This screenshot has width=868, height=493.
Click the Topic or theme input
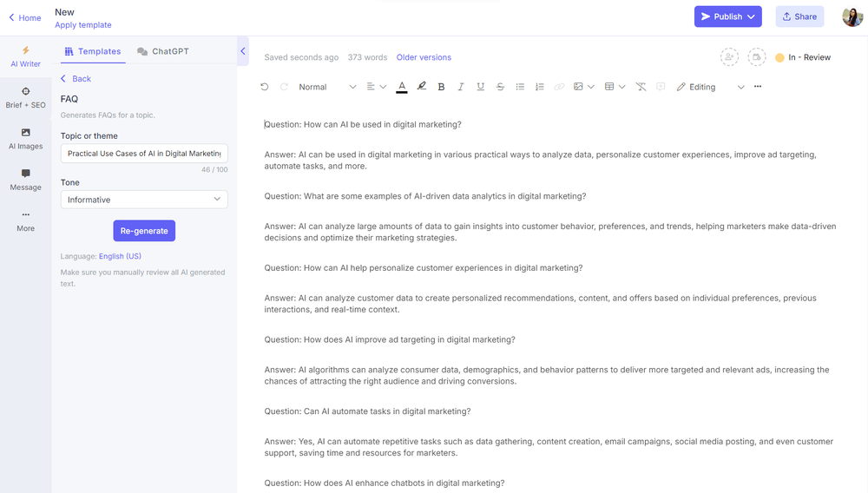click(x=144, y=154)
